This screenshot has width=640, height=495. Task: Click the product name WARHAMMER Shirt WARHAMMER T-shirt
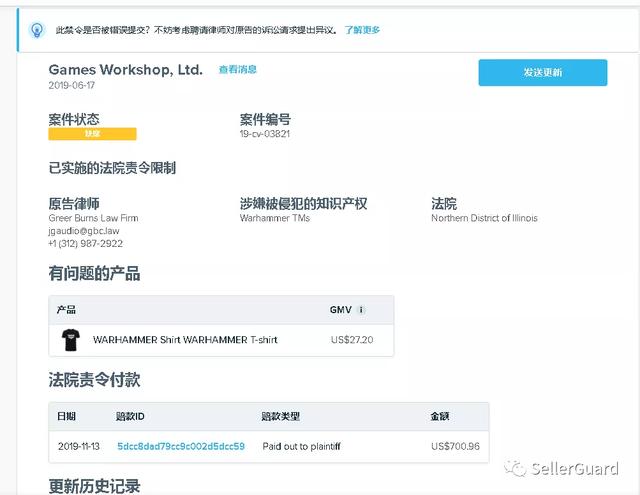point(185,340)
